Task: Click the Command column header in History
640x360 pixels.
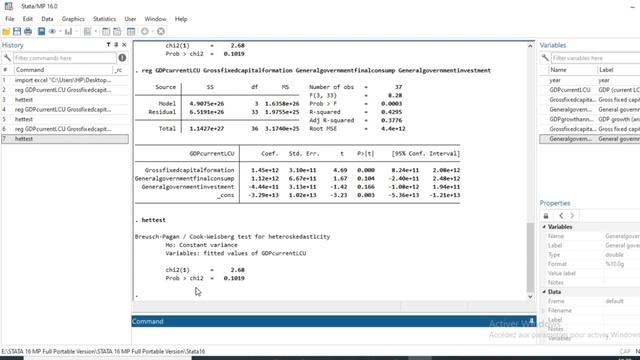Action: (x=62, y=70)
